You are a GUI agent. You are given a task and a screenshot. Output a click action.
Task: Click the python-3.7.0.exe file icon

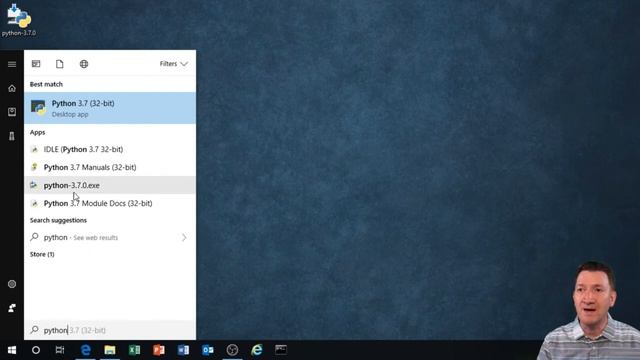[34, 185]
